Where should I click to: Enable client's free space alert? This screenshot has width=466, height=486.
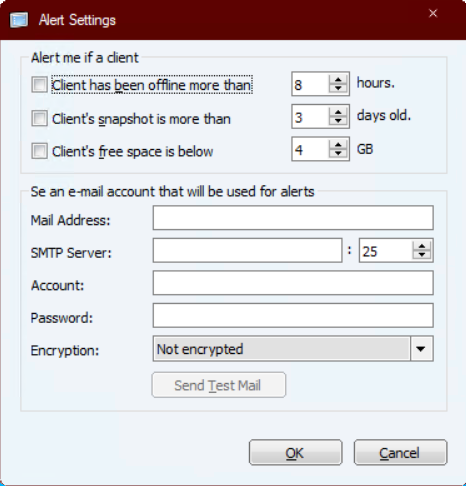pyautogui.click(x=39, y=151)
